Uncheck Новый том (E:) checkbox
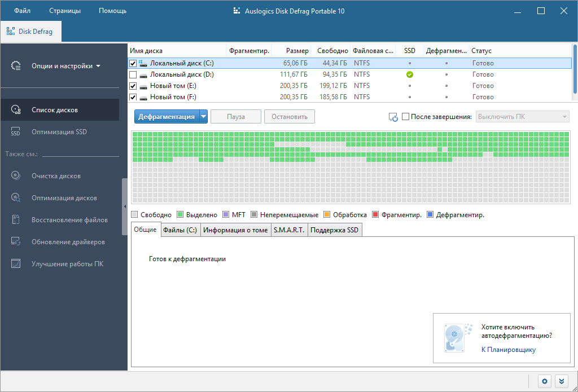Image resolution: width=578 pixels, height=392 pixels. coord(133,86)
